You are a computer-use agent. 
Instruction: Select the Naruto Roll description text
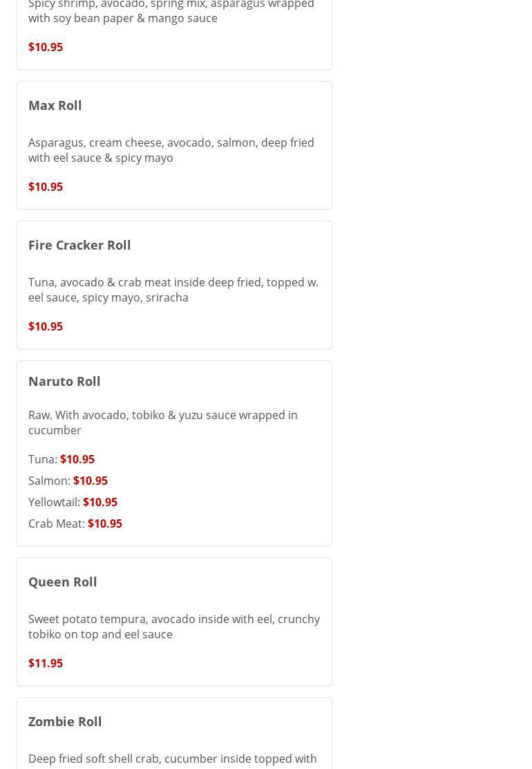[162, 423]
